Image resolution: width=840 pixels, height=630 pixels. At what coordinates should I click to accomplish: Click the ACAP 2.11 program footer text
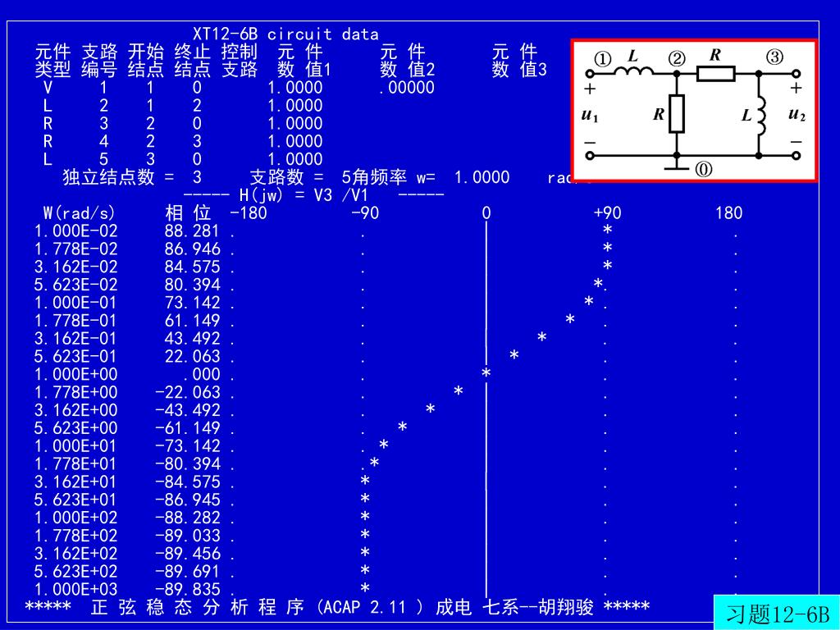pos(337,608)
